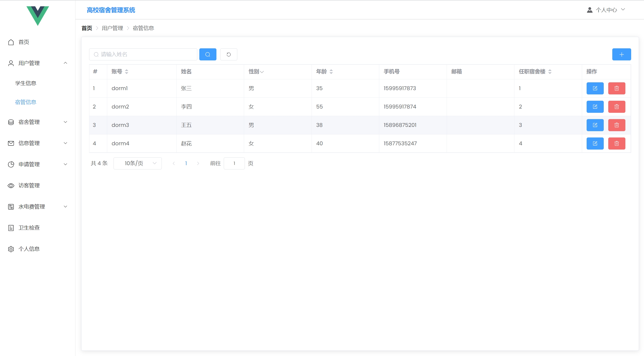Viewport: 644px width, 356px height.
Task: Sort table by 账号 column arrows
Action: click(x=126, y=72)
